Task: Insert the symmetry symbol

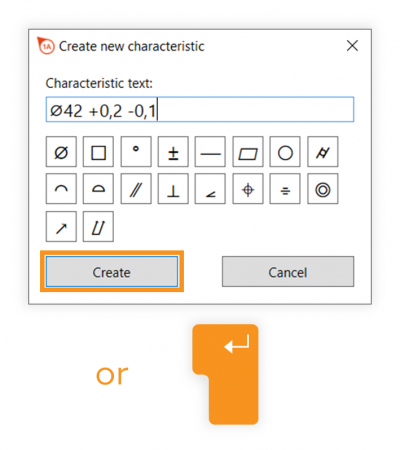Action: (285, 189)
